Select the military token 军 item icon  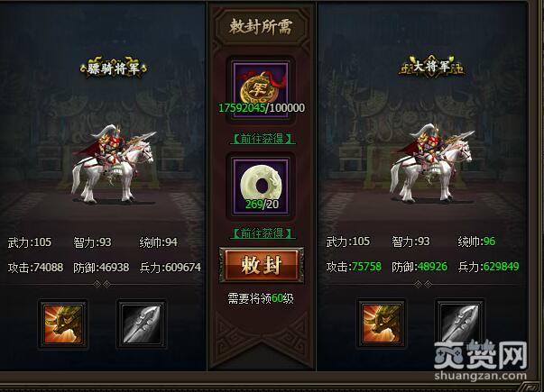262,90
